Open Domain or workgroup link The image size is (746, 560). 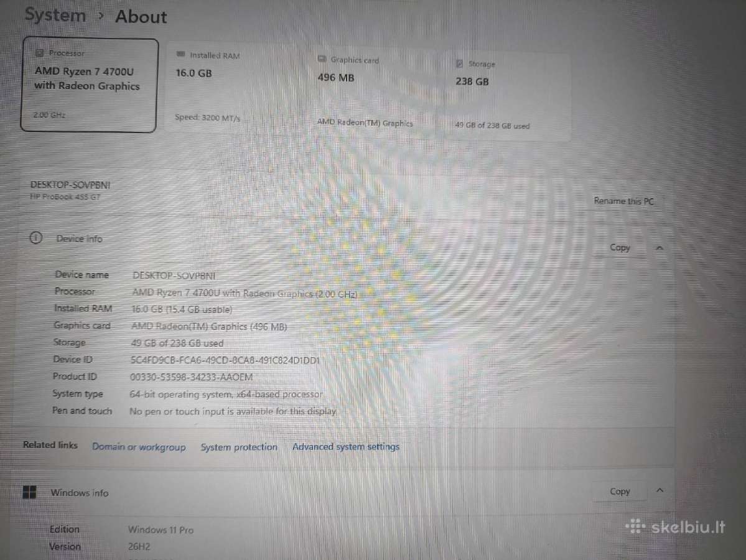point(139,447)
